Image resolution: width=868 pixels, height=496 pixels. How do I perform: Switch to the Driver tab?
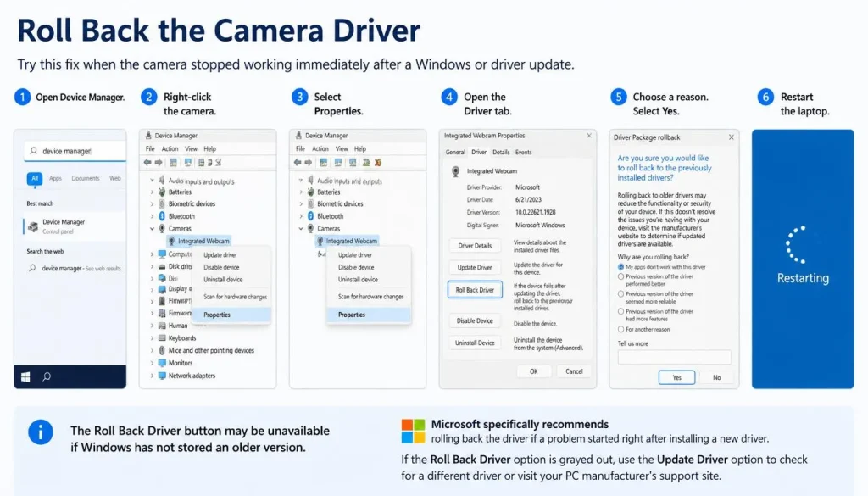click(x=479, y=152)
